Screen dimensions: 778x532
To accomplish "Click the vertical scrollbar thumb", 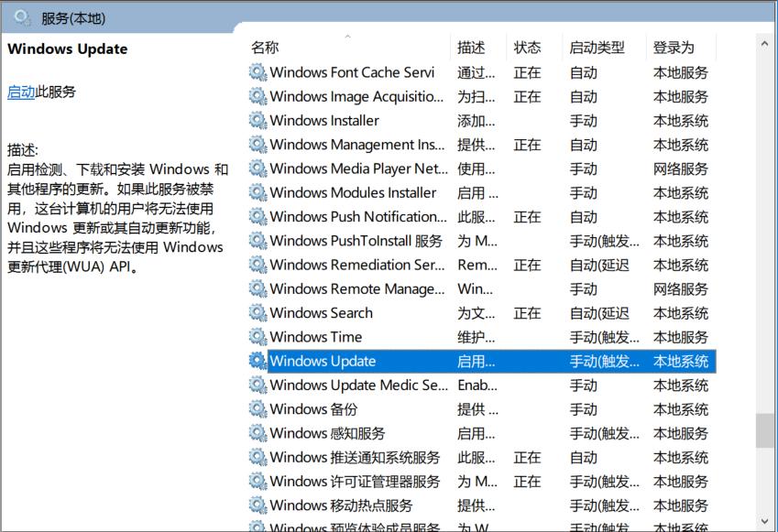I will point(764,431).
